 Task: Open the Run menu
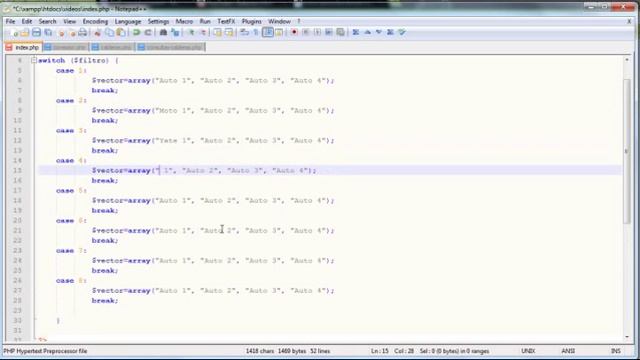click(205, 21)
